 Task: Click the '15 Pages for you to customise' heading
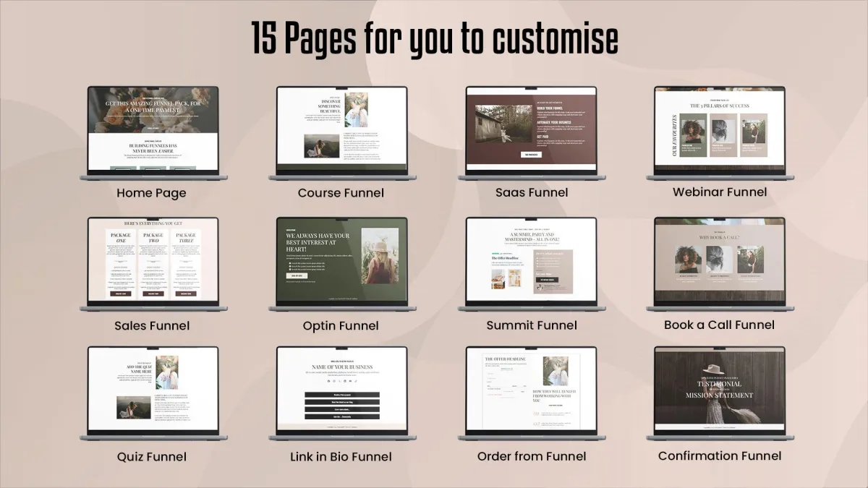[x=435, y=38]
